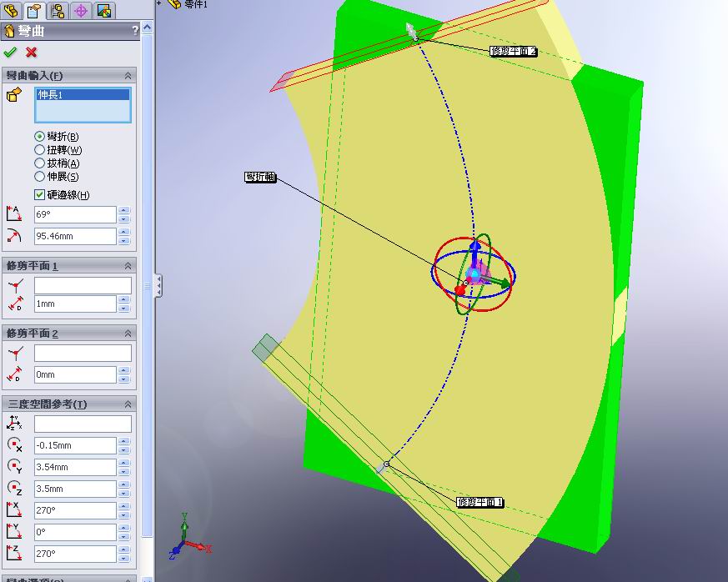This screenshot has height=582, width=728.
Task: Click the panel splitter collapse handle
Action: coord(158,285)
